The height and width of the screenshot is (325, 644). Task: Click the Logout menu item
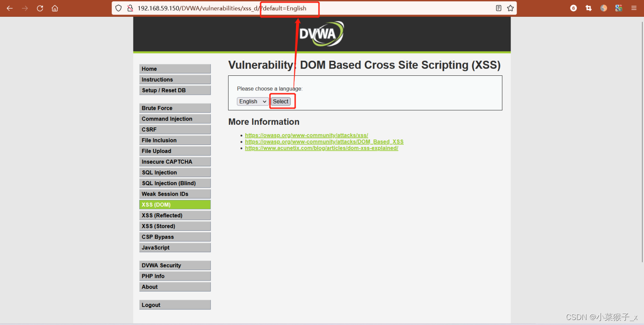coord(175,305)
